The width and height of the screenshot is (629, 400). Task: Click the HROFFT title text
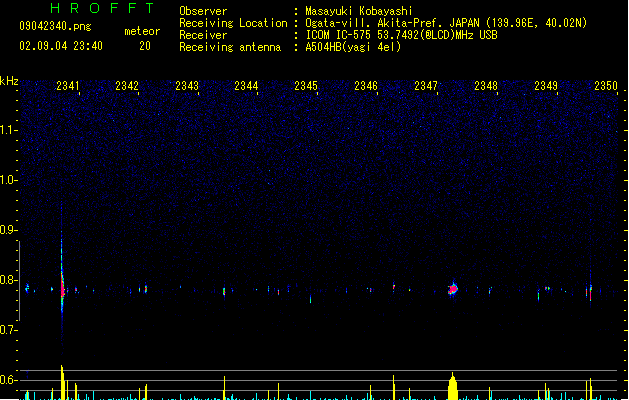coord(102,8)
